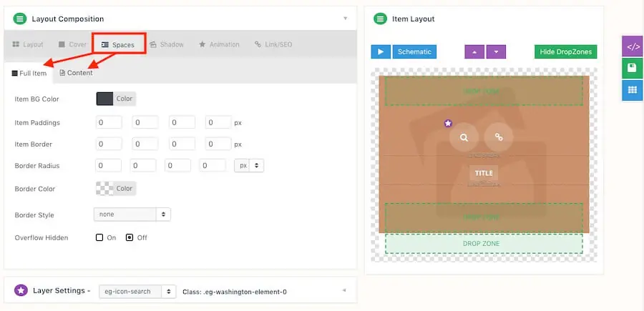Click the second Item Paddings field

[x=145, y=122]
